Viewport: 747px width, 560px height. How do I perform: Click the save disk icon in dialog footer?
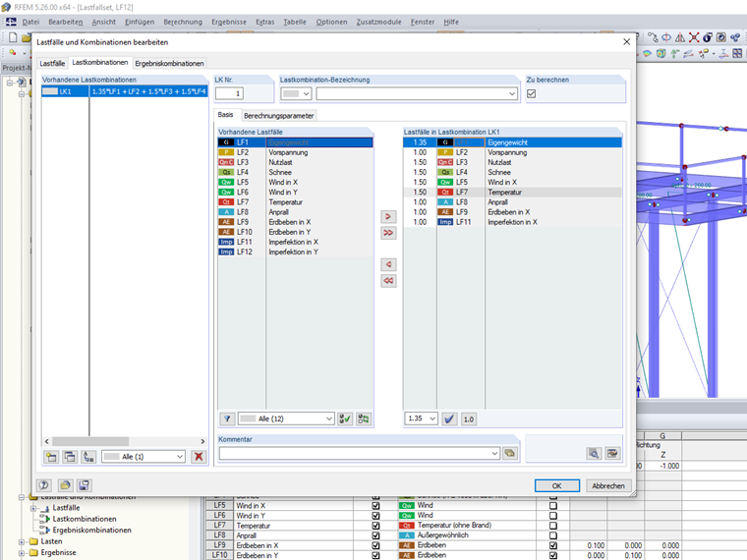84,485
